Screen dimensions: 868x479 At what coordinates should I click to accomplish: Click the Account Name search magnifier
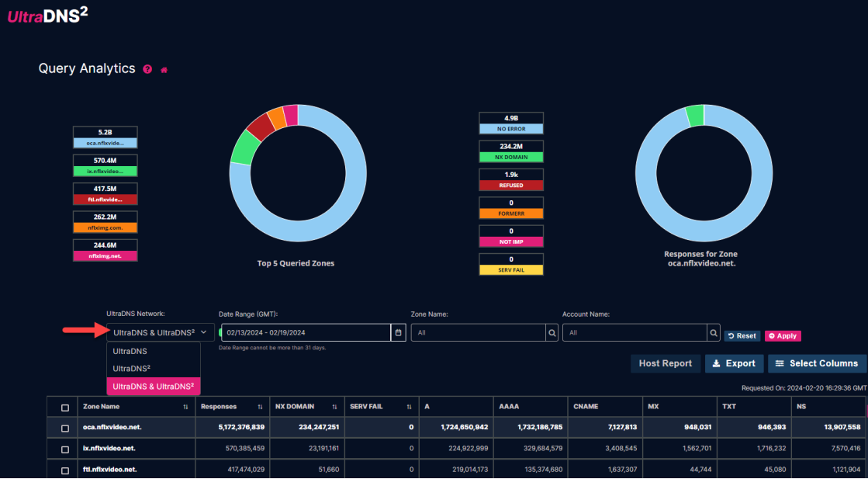pyautogui.click(x=714, y=333)
